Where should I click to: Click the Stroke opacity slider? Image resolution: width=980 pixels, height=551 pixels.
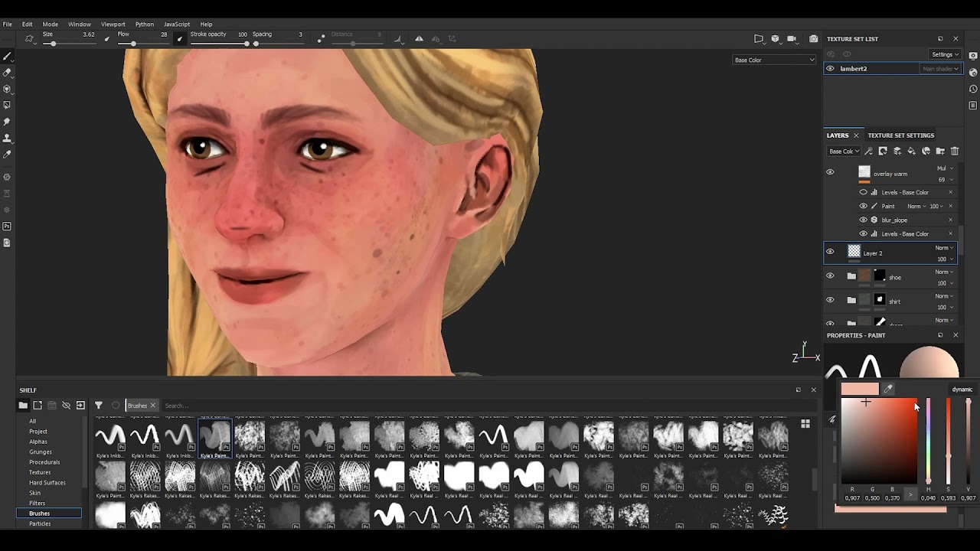coord(219,44)
